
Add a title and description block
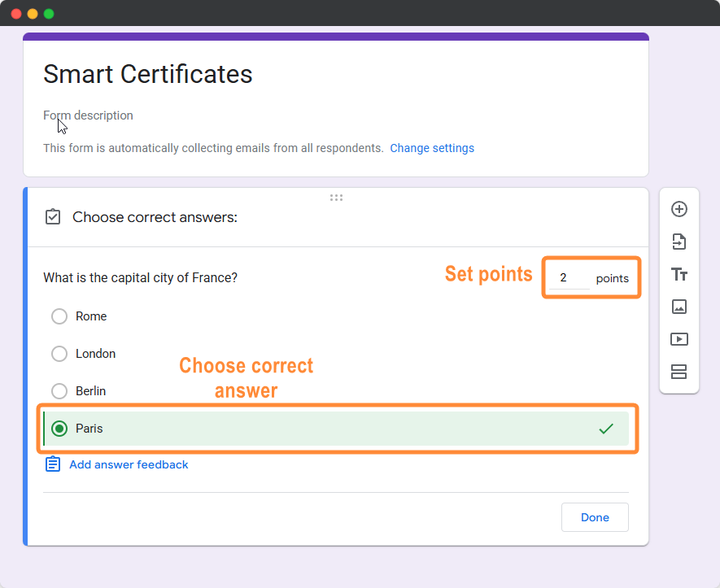[679, 274]
